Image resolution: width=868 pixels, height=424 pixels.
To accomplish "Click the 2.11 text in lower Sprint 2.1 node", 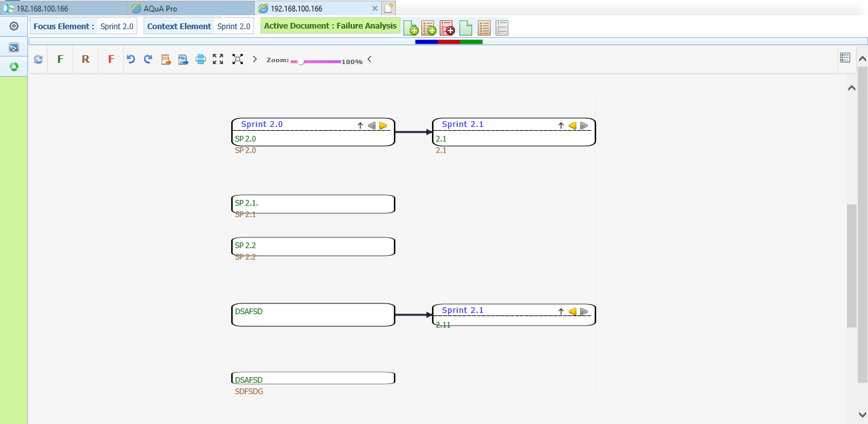I will 443,324.
